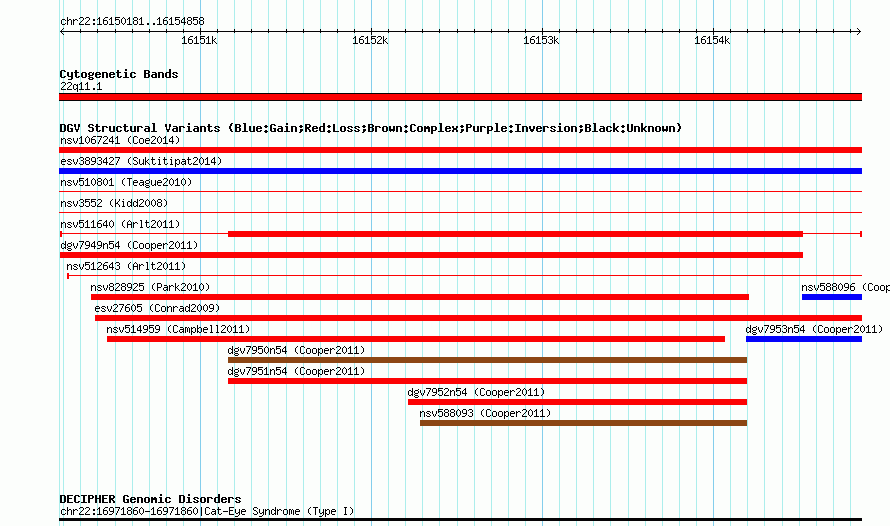
Task: Click the nsv828925 (Park2010) label
Action: click(x=150, y=287)
